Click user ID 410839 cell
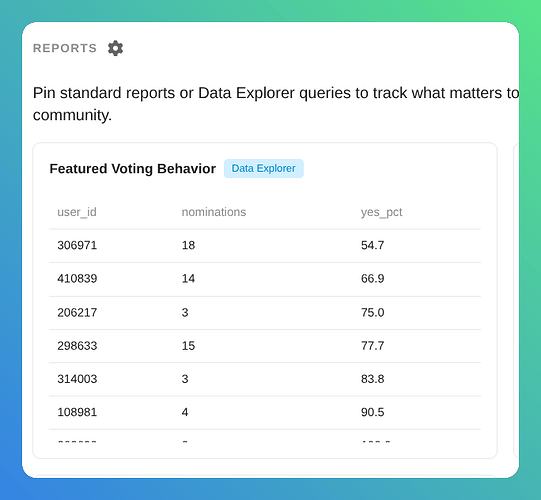541x500 pixels. [x=77, y=278]
